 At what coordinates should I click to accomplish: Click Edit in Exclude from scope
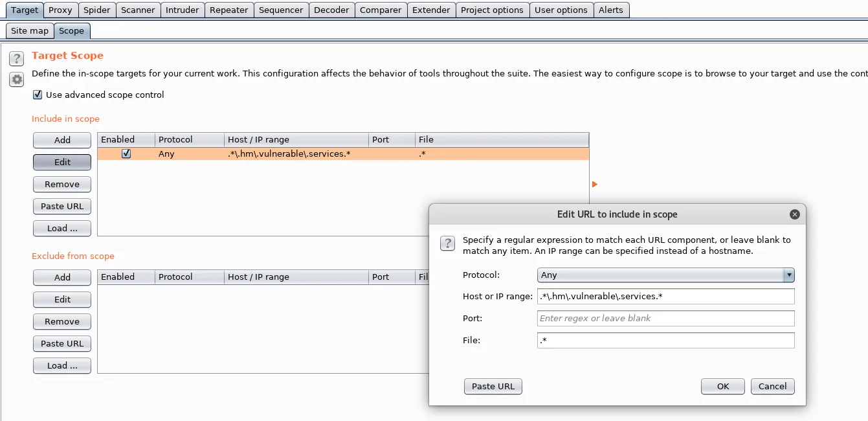[x=62, y=299]
